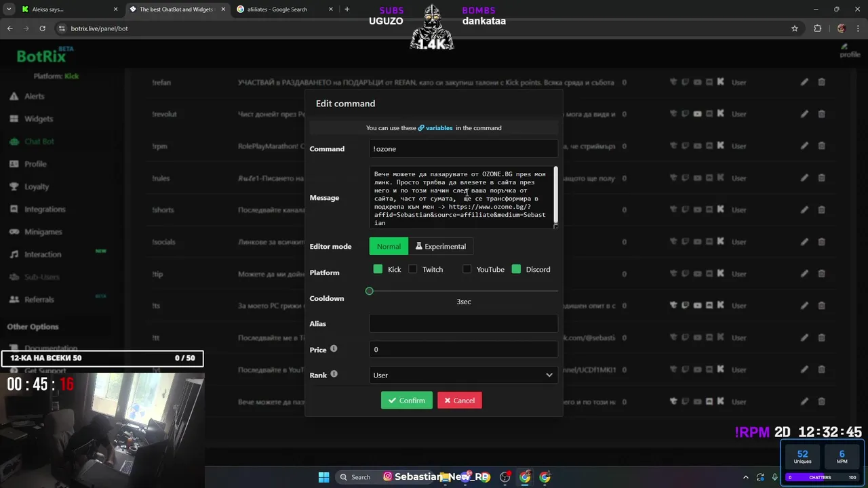Click the Cooldown slider handle
The image size is (868, 488).
tap(369, 291)
